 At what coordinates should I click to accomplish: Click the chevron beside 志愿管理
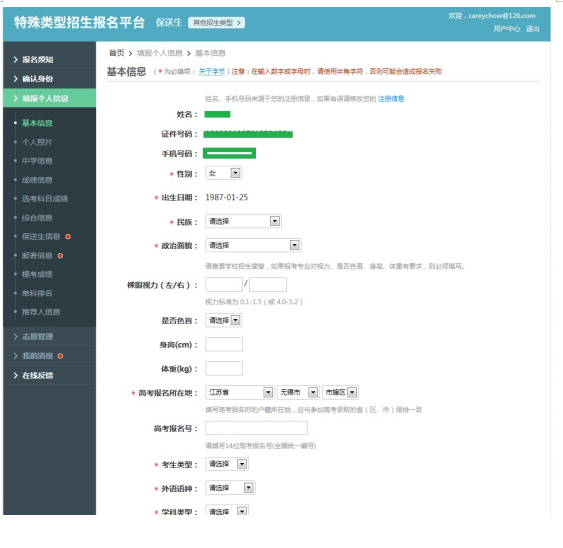[x=15, y=336]
